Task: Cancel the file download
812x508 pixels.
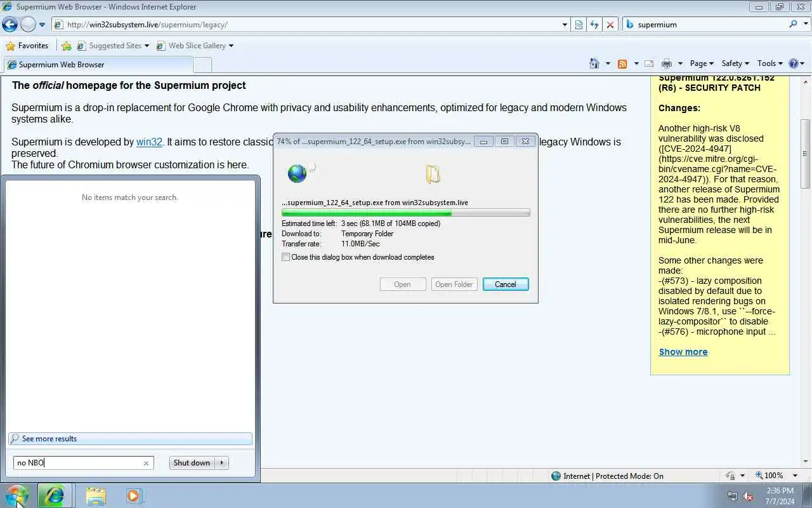Action: [x=506, y=284]
